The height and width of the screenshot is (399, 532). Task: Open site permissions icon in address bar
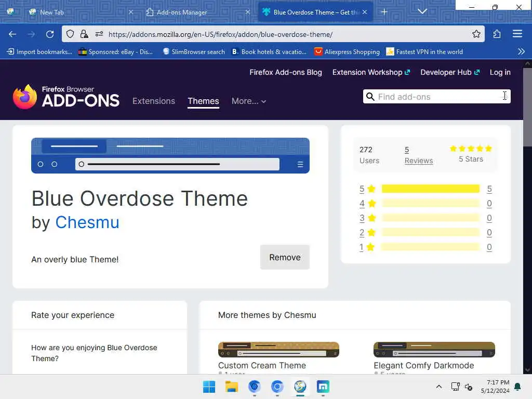99,34
